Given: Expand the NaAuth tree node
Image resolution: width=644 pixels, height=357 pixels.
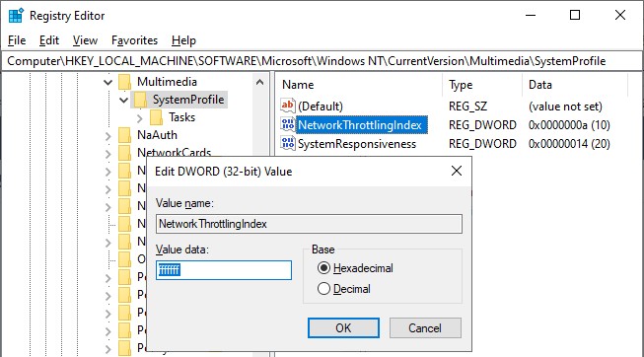Looking at the screenshot, I should (x=108, y=136).
